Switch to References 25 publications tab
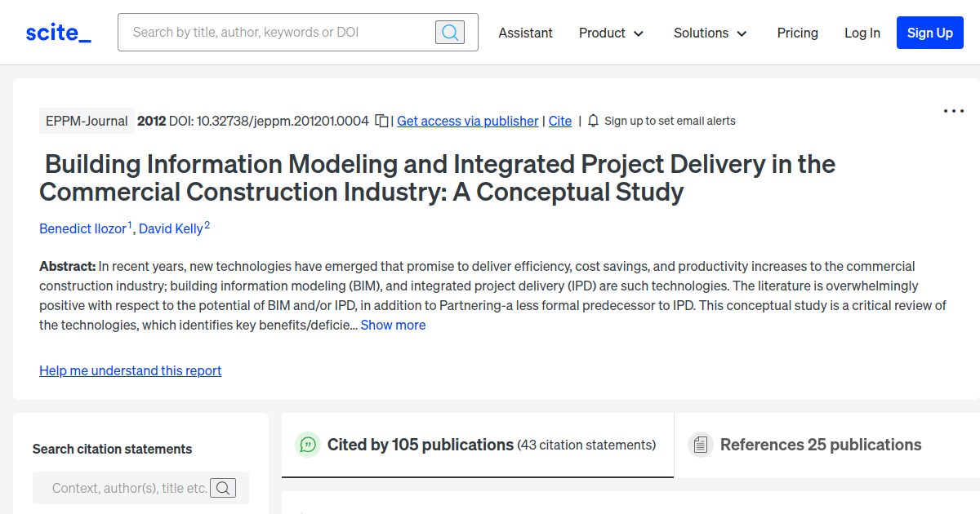Screen dimensions: 980x514 tap(820, 445)
